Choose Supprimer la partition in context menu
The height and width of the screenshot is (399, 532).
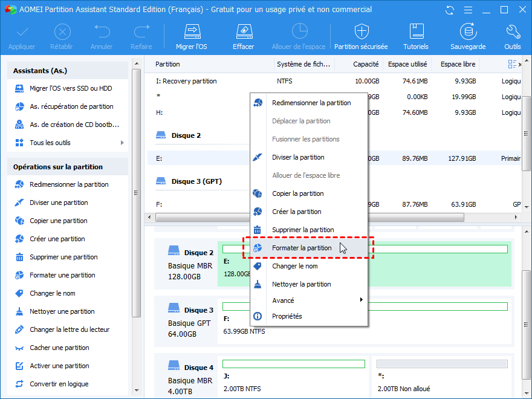[309, 230]
